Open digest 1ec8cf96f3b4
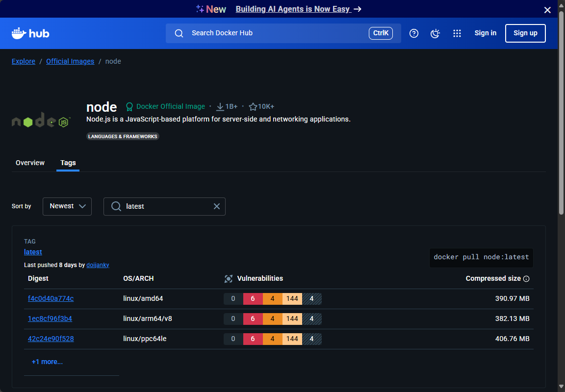This screenshot has height=392, width=565. pyautogui.click(x=50, y=318)
